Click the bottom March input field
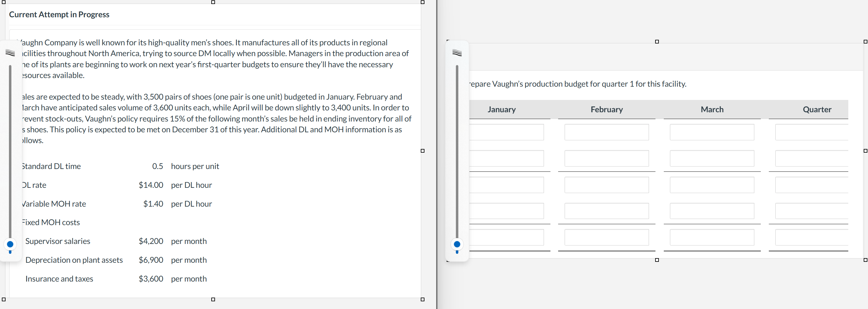 [x=712, y=237]
